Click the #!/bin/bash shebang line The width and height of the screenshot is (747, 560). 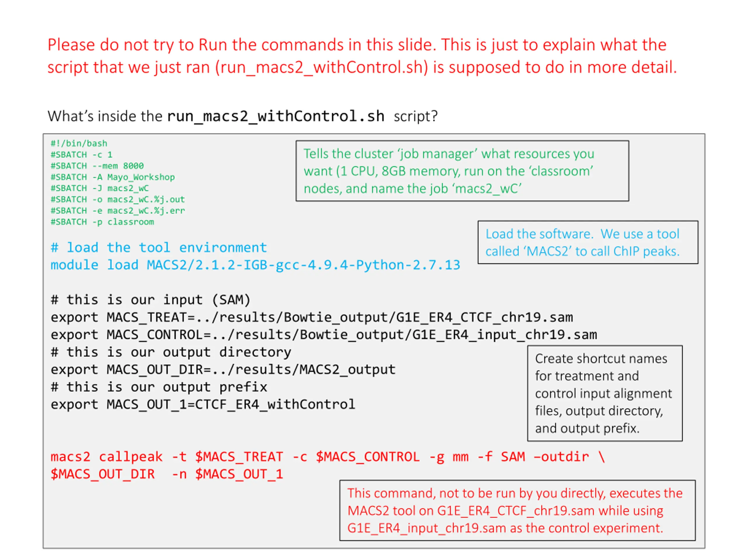tap(79, 143)
